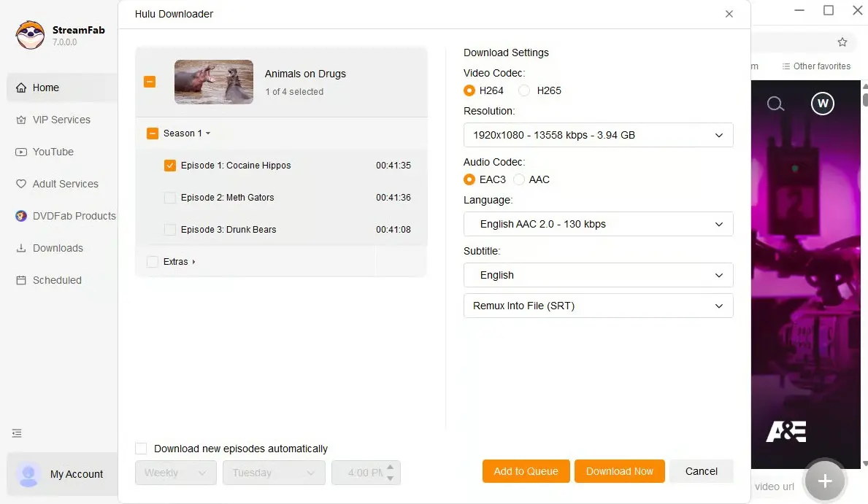The image size is (868, 504).
Task: Minimize the StreamFab window
Action: click(x=799, y=10)
